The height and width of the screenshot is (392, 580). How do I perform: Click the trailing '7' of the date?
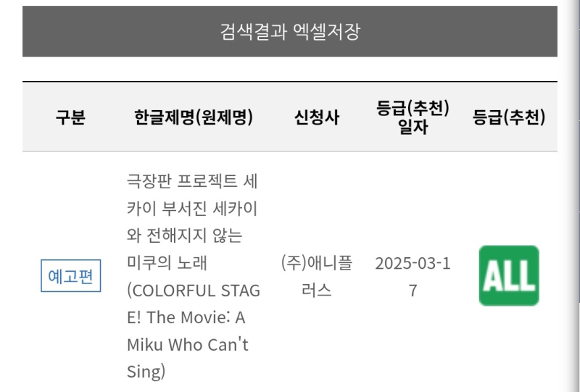click(413, 291)
